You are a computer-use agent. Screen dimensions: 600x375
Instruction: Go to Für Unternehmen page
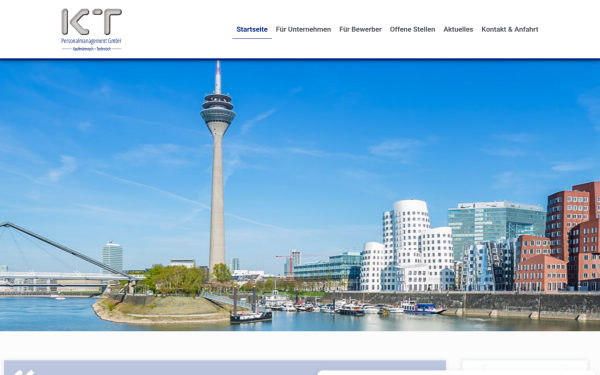[x=303, y=29]
